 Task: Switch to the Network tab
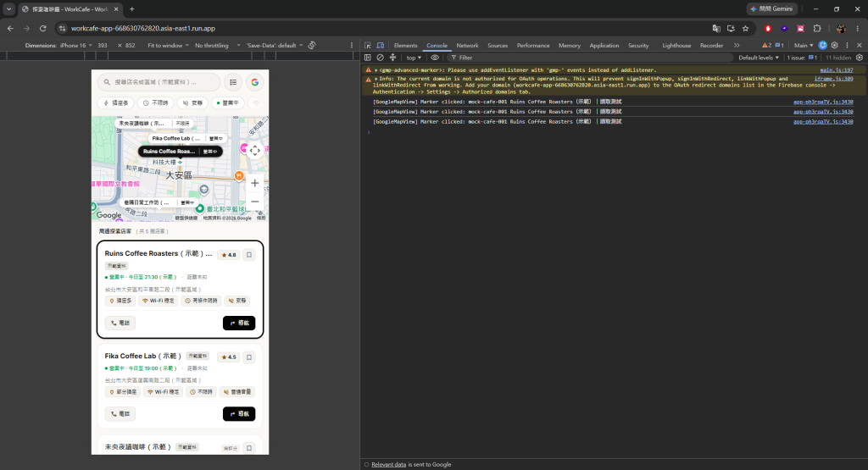coord(467,46)
